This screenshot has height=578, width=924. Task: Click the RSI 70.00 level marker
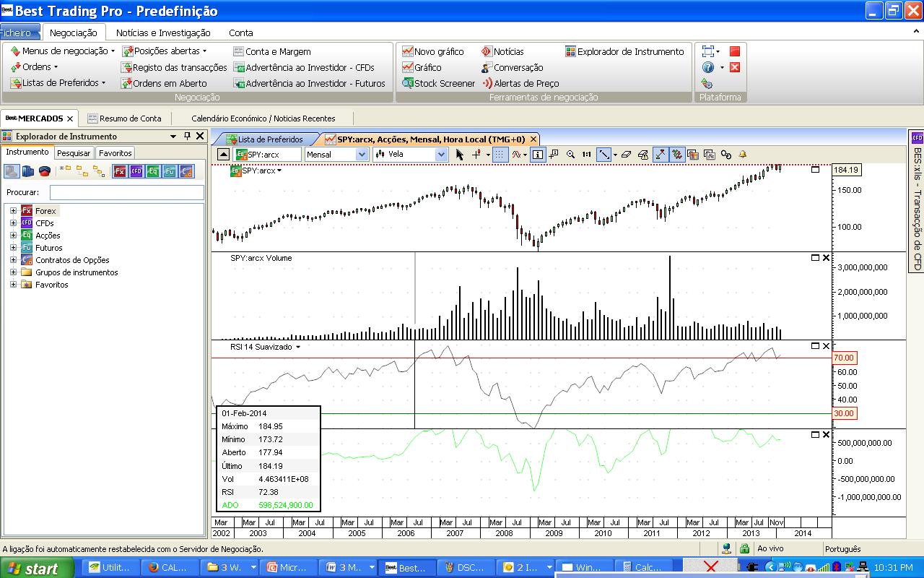point(843,358)
